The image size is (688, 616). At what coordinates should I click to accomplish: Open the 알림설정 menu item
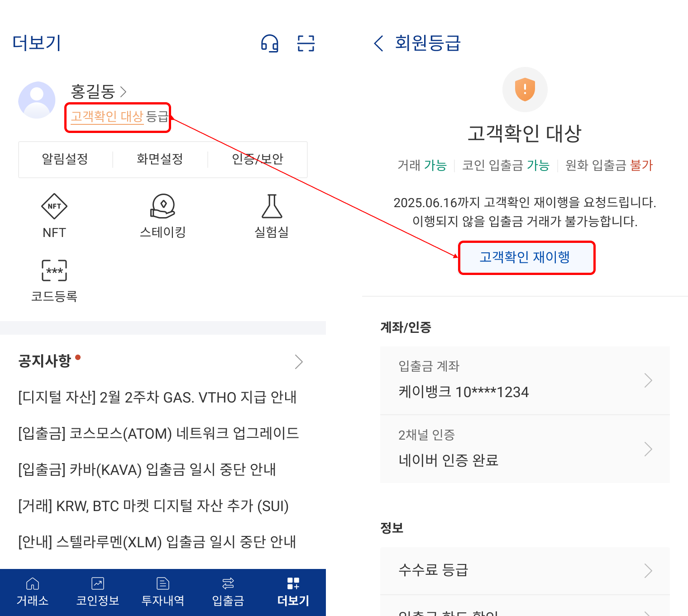[x=65, y=159]
